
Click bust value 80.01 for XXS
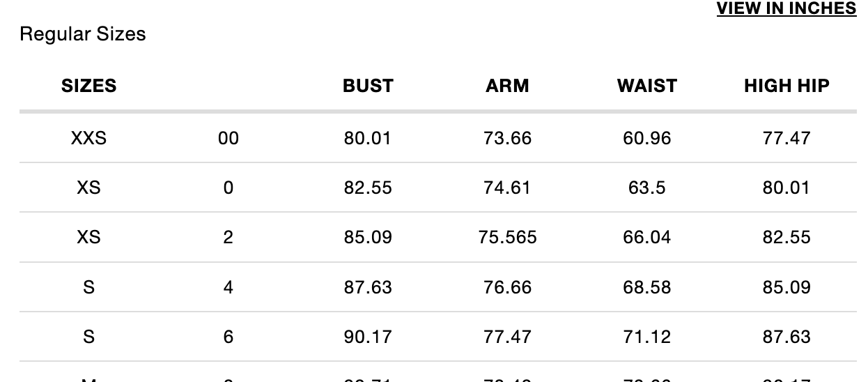coord(368,138)
